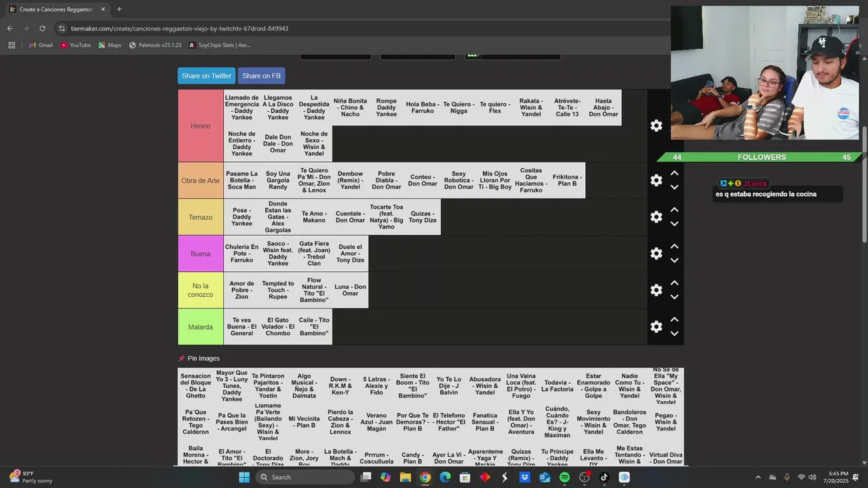Screen dimensions: 868x488
Task: Open settings gear for Temazo tier
Action: [x=656, y=217]
